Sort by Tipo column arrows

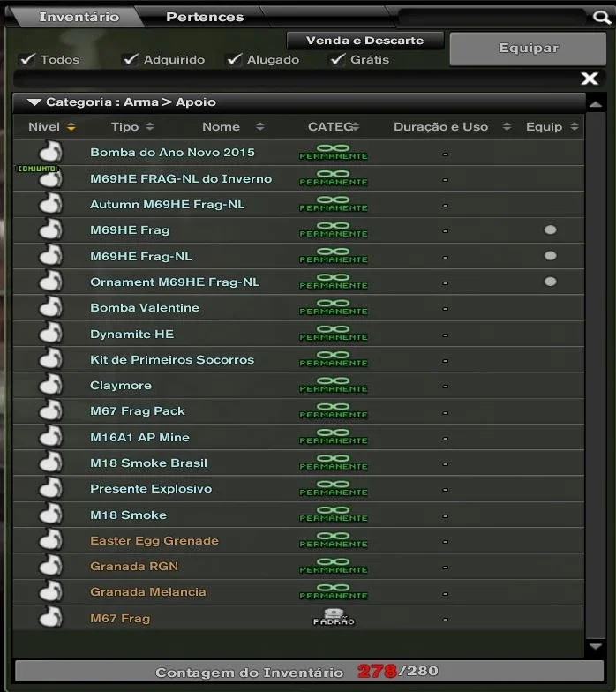[x=150, y=127]
